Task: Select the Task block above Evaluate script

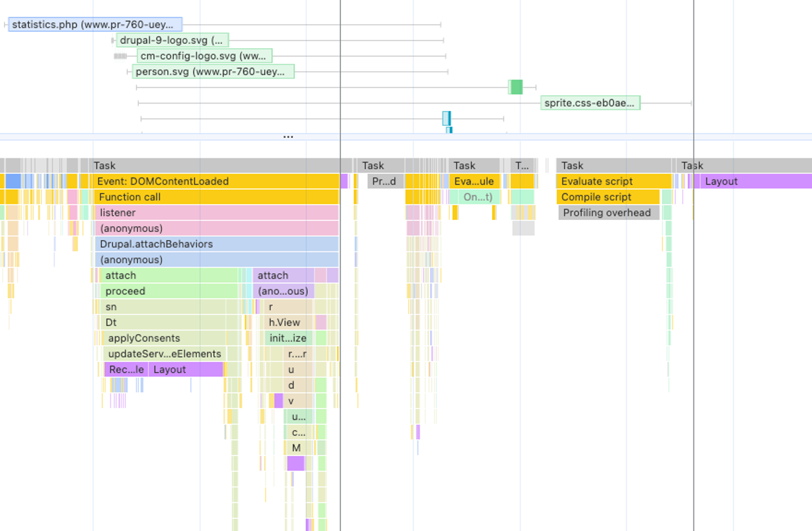Action: pyautogui.click(x=614, y=165)
